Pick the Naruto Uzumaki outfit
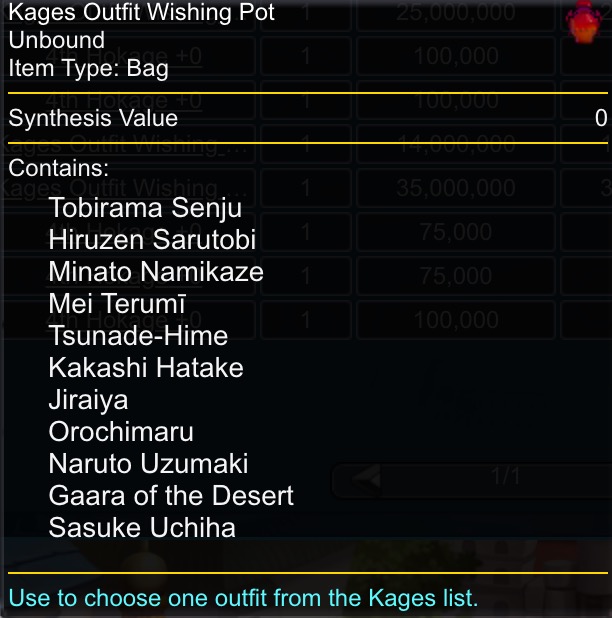The width and height of the screenshot is (612, 618). coord(148,464)
